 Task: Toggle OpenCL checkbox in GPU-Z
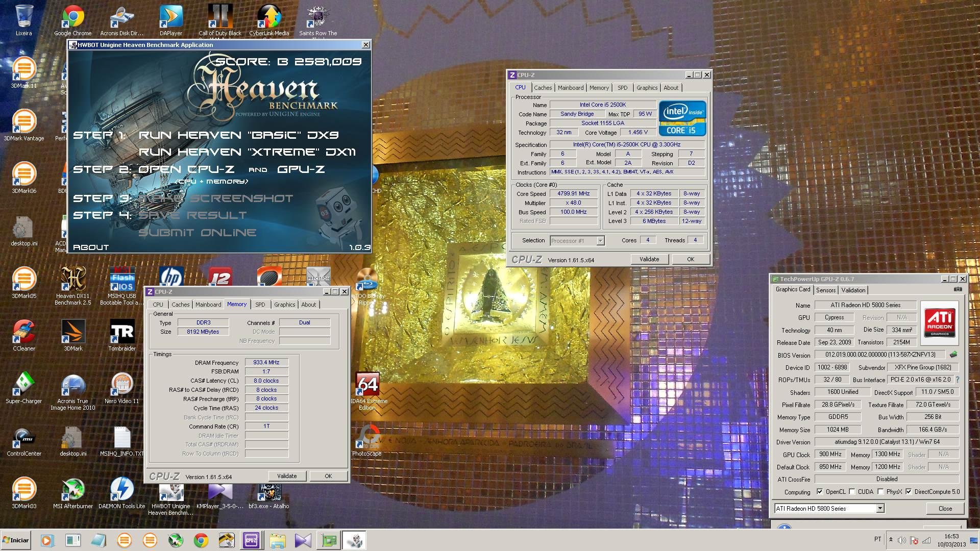click(819, 492)
